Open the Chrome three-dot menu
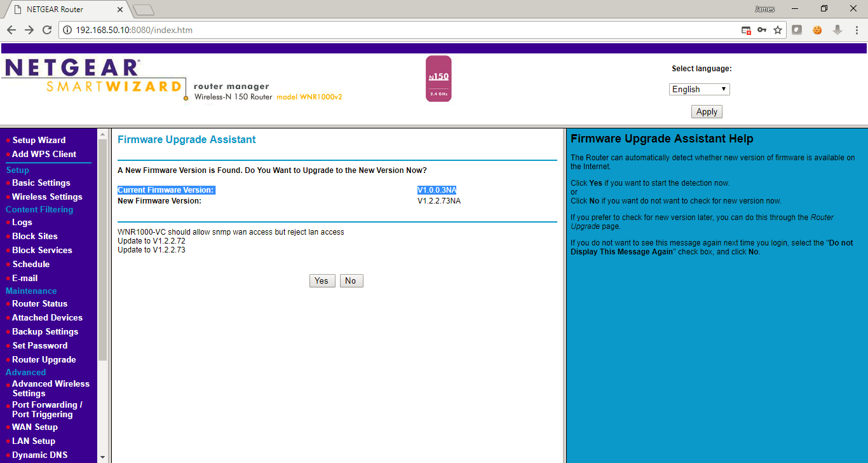Screen dimensions: 868x463 tap(856, 30)
